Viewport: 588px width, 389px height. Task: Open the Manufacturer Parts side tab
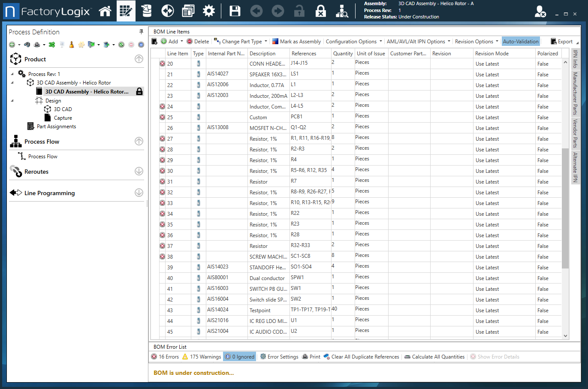click(x=576, y=93)
